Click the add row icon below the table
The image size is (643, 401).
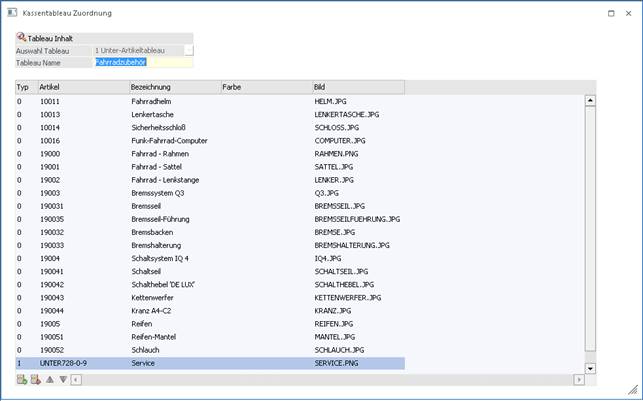tap(21, 379)
